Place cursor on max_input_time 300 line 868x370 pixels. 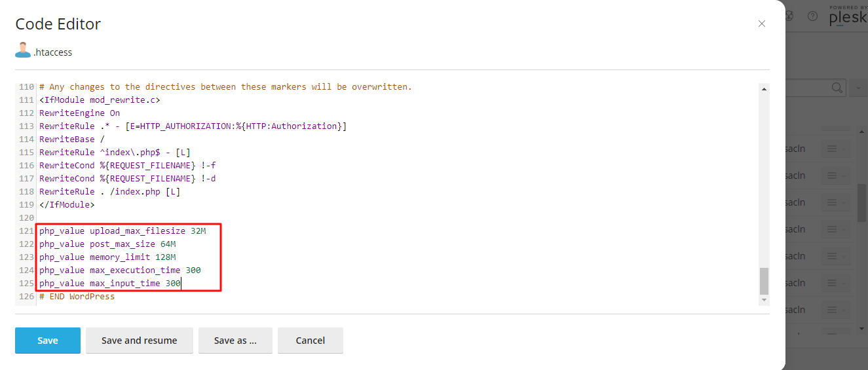pos(110,284)
